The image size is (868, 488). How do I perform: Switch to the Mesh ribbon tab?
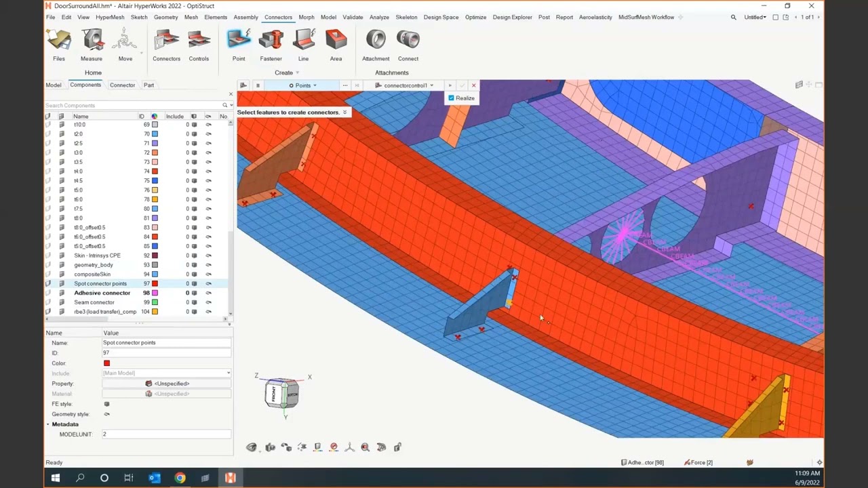point(191,17)
